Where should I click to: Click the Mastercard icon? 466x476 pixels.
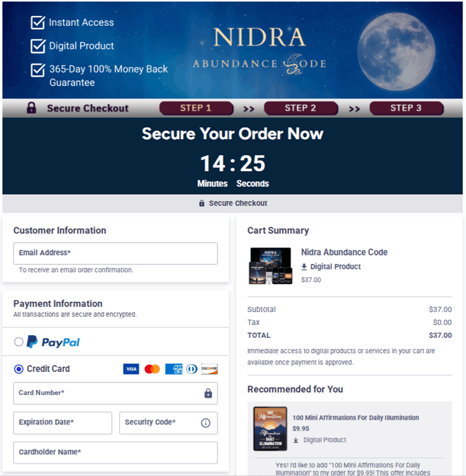coord(152,369)
